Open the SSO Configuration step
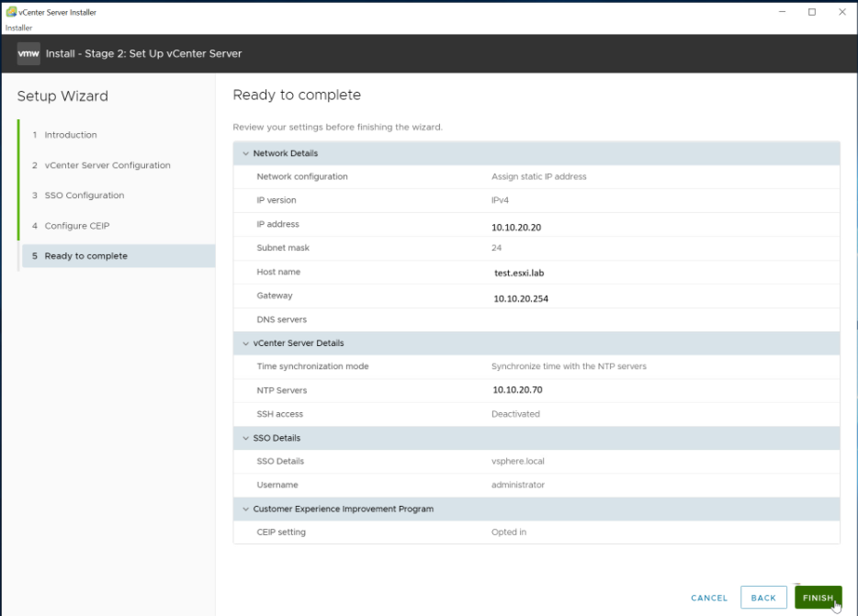This screenshot has height=616, width=858. tap(84, 196)
